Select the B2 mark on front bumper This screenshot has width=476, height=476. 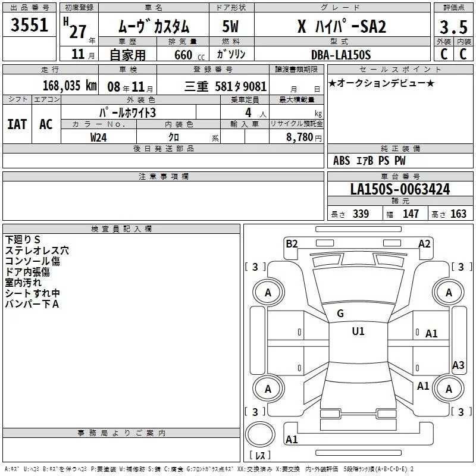click(292, 244)
